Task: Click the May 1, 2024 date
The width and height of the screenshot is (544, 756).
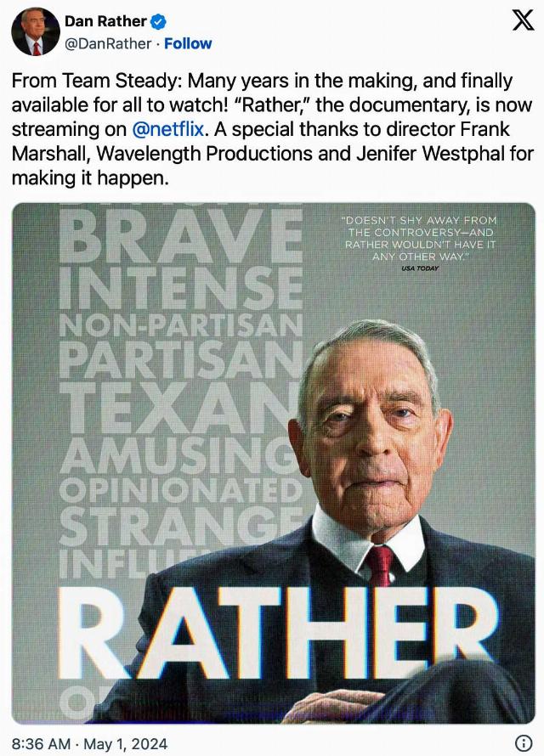Action: tap(126, 743)
